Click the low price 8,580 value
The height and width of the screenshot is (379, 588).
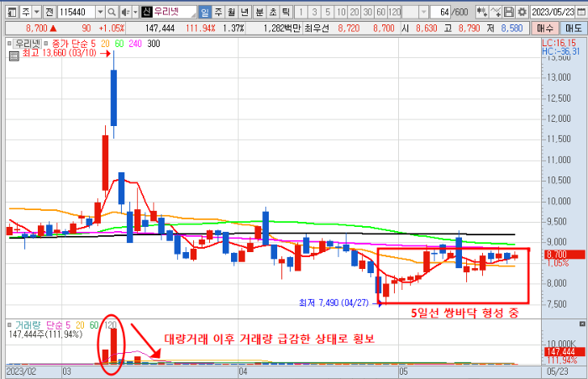[512, 28]
